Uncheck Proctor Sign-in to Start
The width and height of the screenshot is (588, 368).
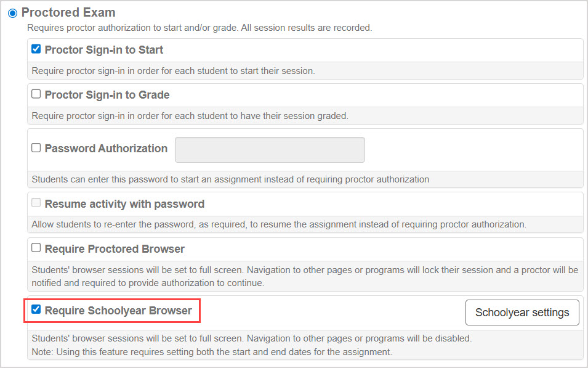pyautogui.click(x=36, y=49)
